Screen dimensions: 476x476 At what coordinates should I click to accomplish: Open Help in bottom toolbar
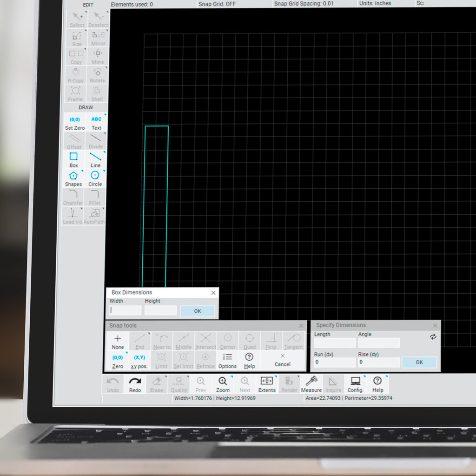(x=377, y=384)
